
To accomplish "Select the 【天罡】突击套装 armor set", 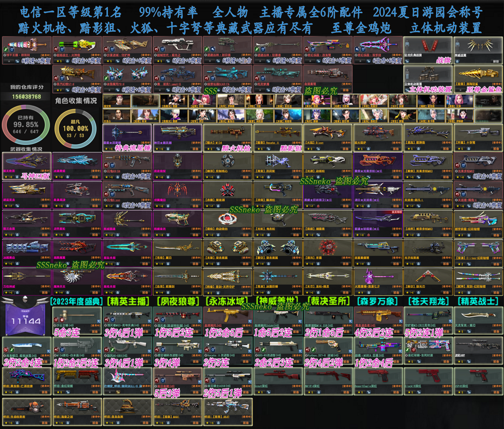I will point(228,253).
